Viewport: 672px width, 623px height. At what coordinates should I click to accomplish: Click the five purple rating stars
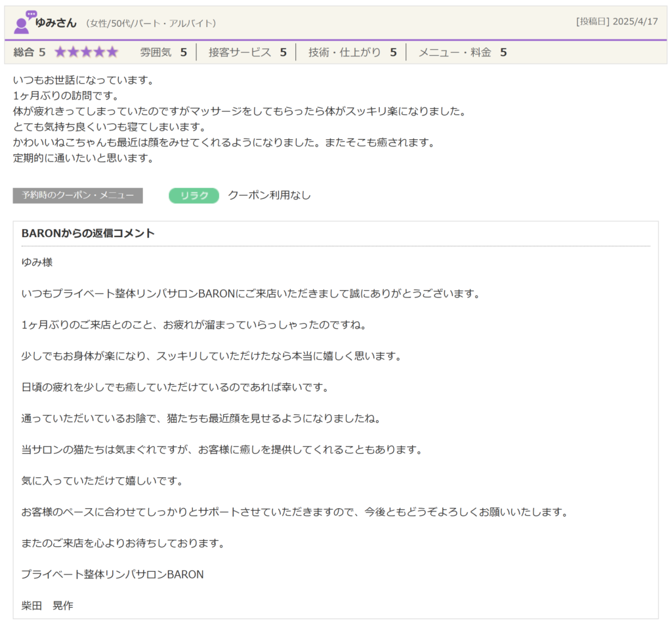pos(86,53)
